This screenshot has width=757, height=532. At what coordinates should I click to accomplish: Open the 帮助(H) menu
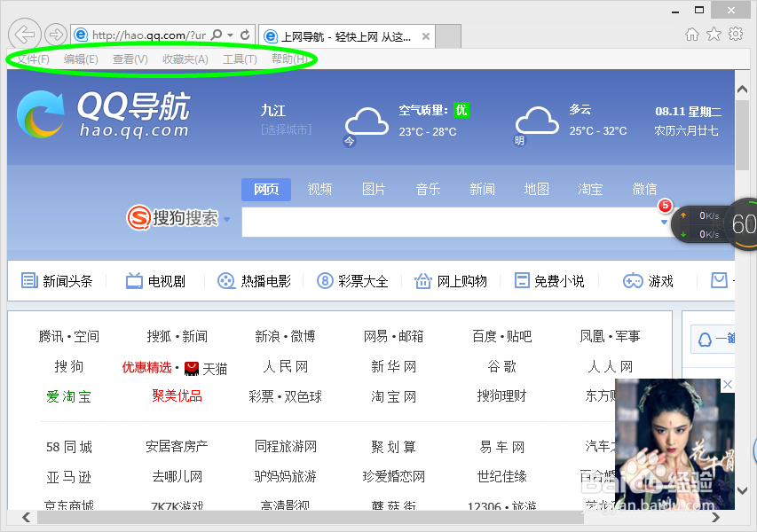289,59
